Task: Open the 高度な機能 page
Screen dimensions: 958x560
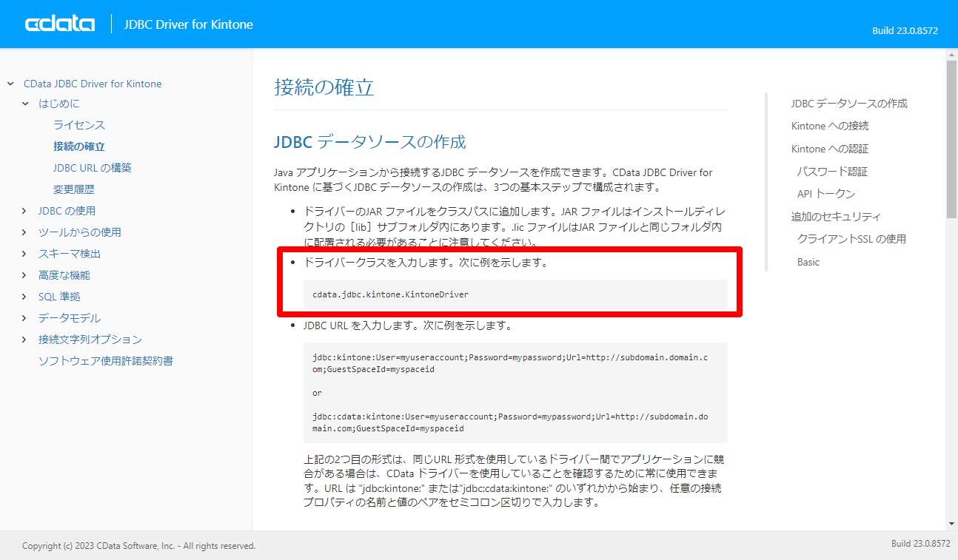Action: 64,275
